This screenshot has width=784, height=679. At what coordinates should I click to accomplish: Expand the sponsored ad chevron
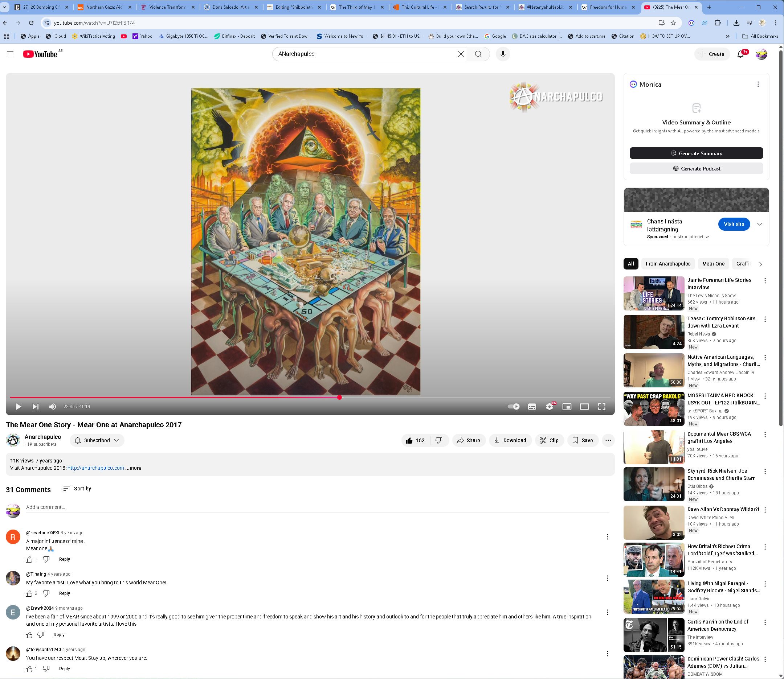[759, 224]
